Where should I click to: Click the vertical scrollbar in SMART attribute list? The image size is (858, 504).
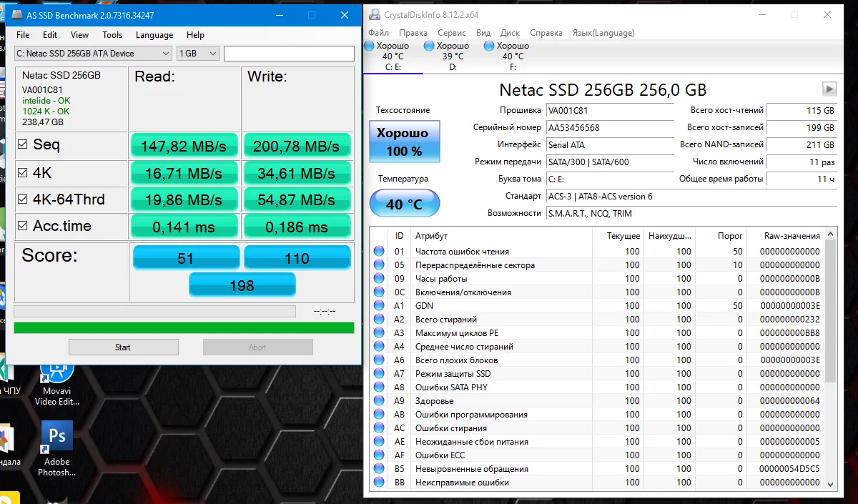pyautogui.click(x=830, y=311)
